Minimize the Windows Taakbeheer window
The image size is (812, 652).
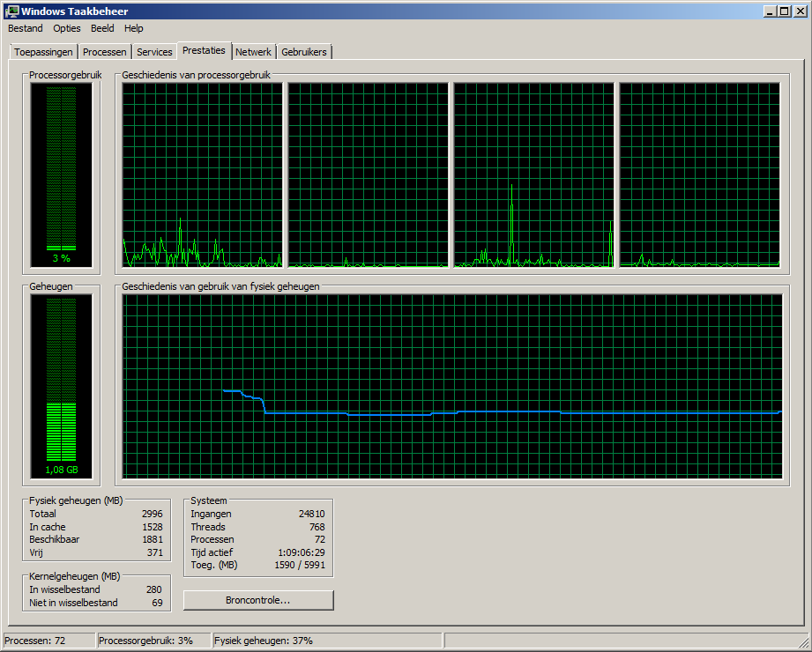pos(770,11)
